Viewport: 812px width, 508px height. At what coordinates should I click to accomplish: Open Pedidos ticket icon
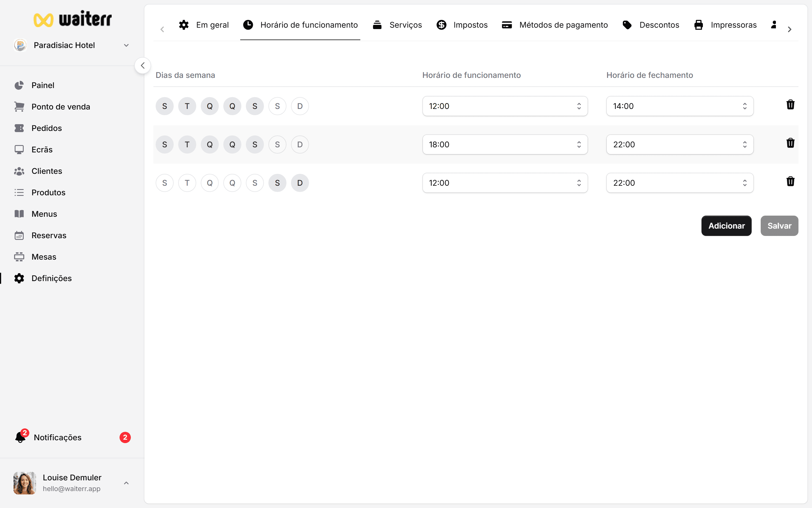tap(19, 128)
